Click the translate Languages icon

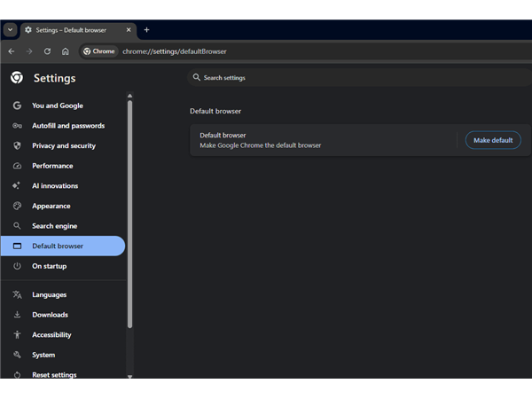pyautogui.click(x=18, y=295)
